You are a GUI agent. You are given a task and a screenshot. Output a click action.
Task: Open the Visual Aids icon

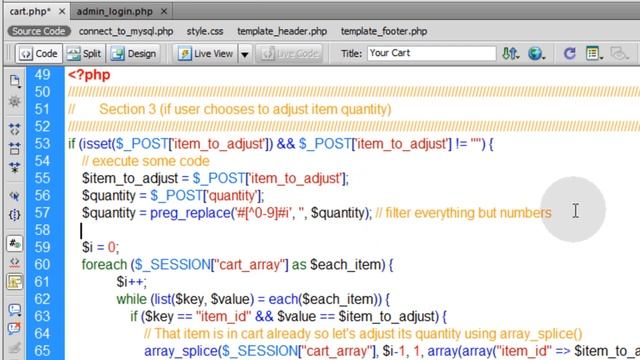pos(619,53)
